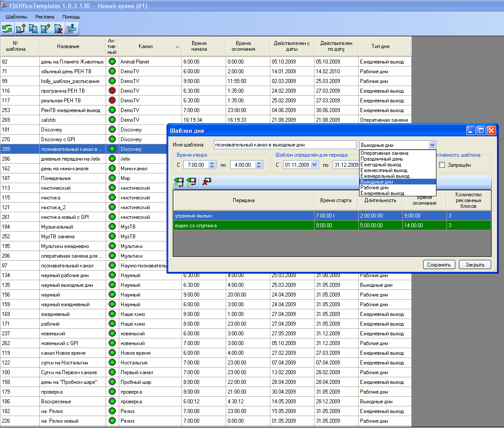Click the Закрыть button
Image resolution: width=504 pixels, height=428 pixels.
[x=475, y=265]
